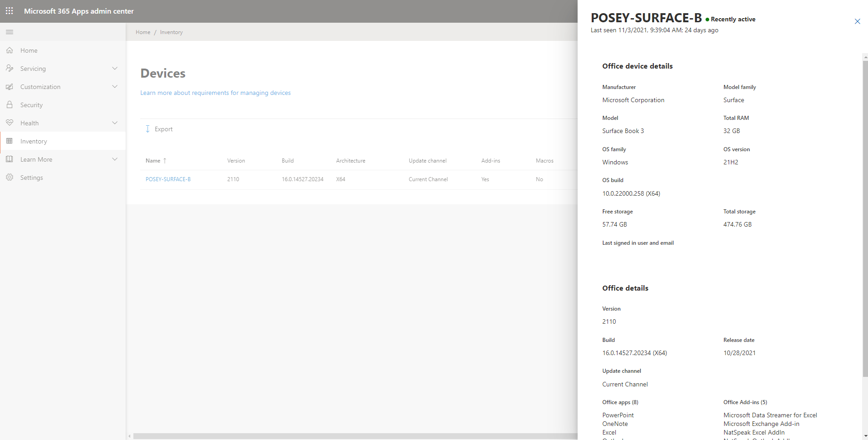Click the Microsoft Corporation manufacturer value
The width and height of the screenshot is (868, 440).
pos(633,100)
